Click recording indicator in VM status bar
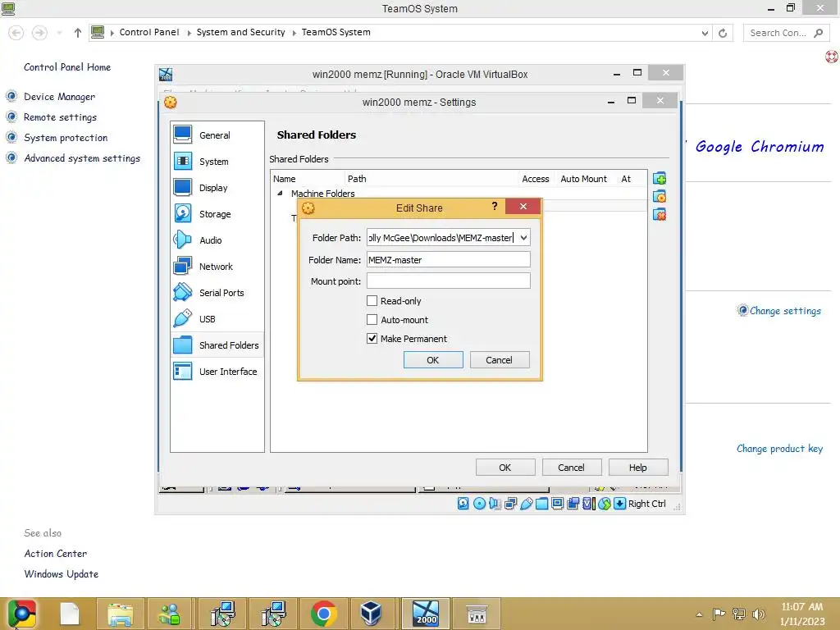Screen dimensions: 840x630 tap(573, 504)
